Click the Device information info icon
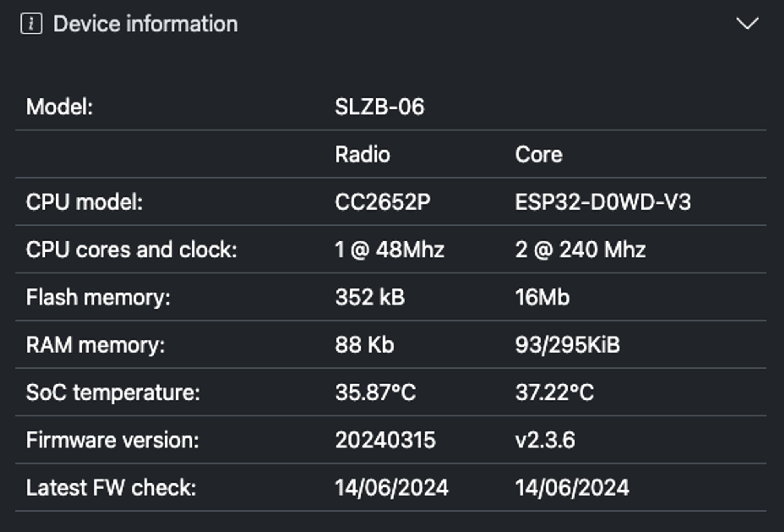Image resolution: width=784 pixels, height=532 pixels. pyautogui.click(x=31, y=24)
